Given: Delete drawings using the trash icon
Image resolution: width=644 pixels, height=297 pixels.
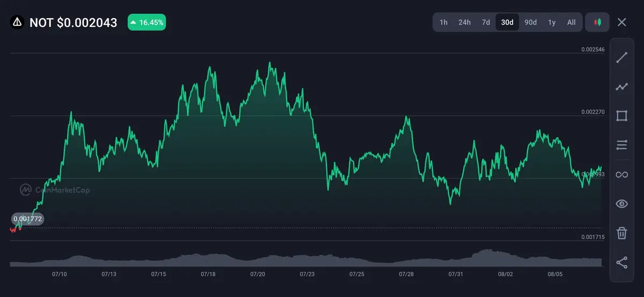Looking at the screenshot, I should tap(621, 233).
